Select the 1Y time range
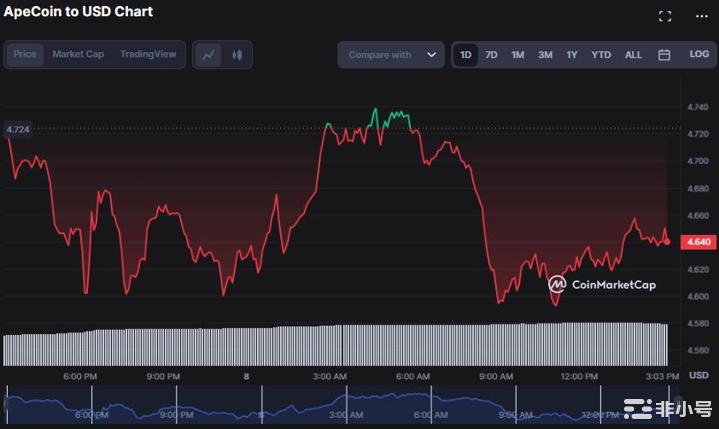The width and height of the screenshot is (719, 429). (x=572, y=55)
